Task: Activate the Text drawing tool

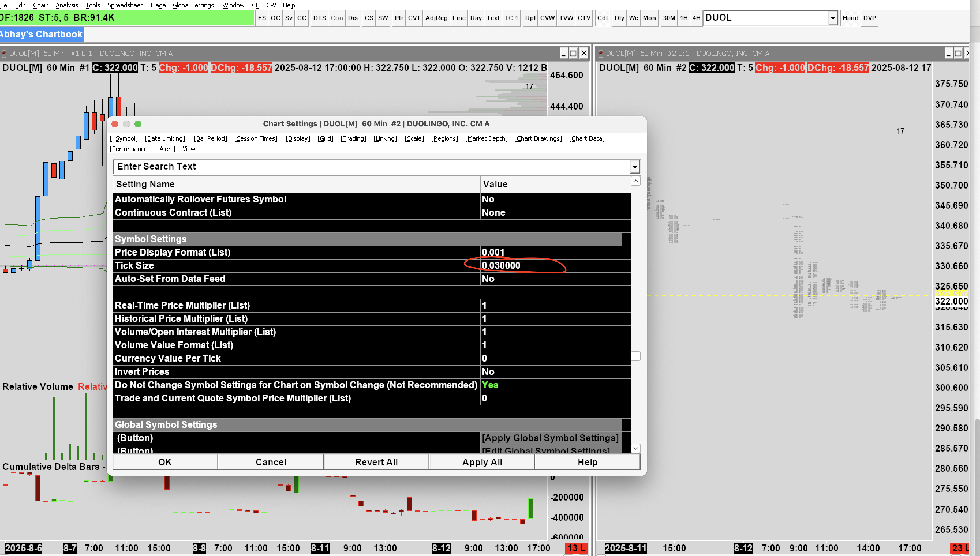Action: tap(493, 18)
